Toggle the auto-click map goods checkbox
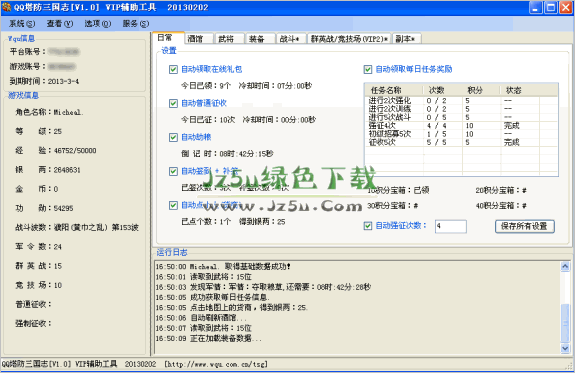The width and height of the screenshot is (575, 373). coord(173,205)
